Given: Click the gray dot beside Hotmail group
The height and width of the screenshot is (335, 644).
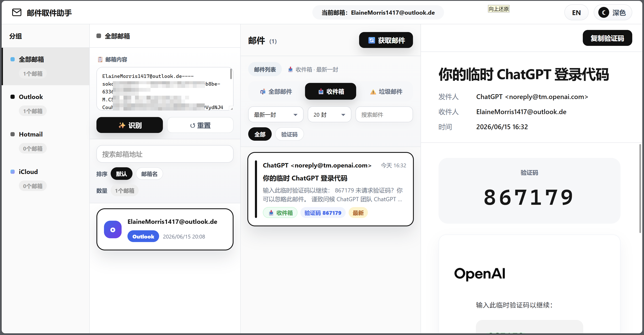Looking at the screenshot, I should point(13,134).
